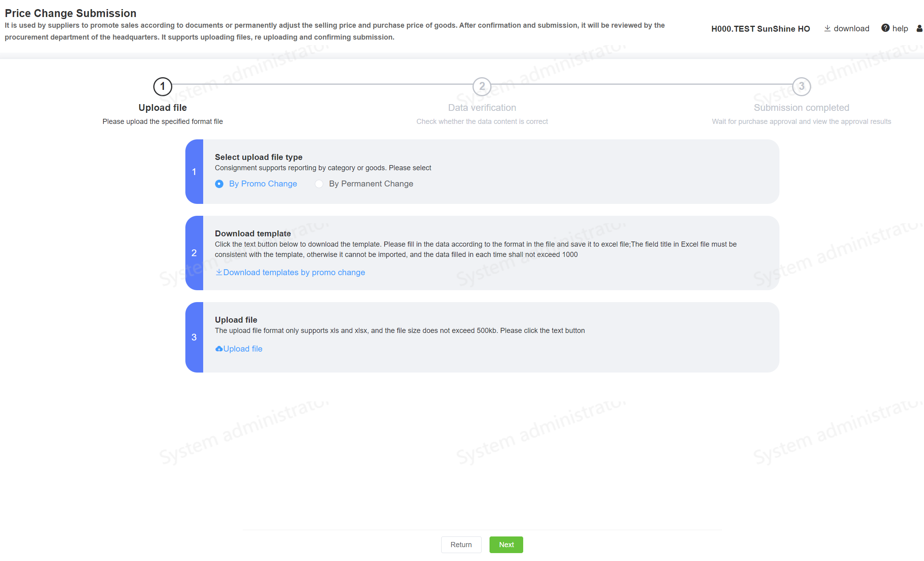Click the header download text
924x561 pixels.
851,29
